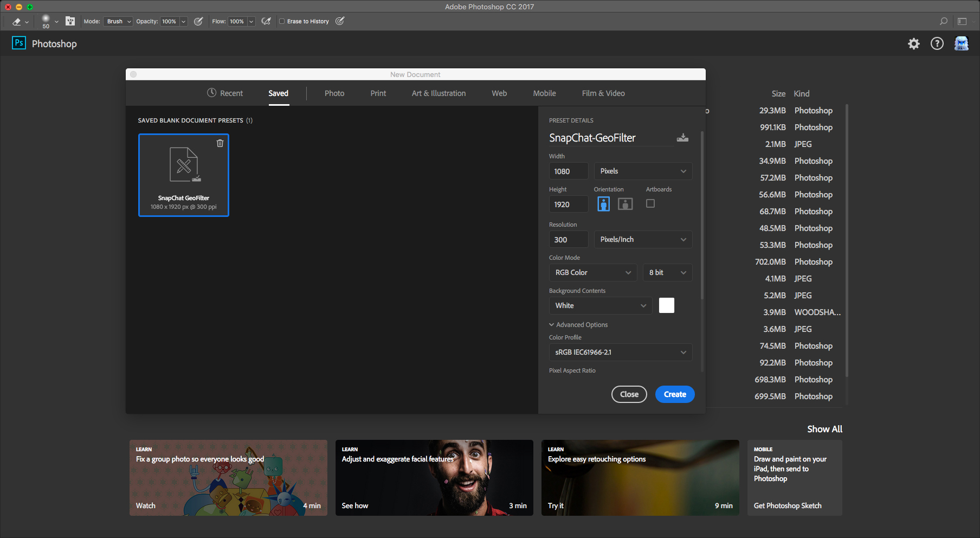Click the search magnifier icon
The image size is (980, 538).
click(944, 21)
